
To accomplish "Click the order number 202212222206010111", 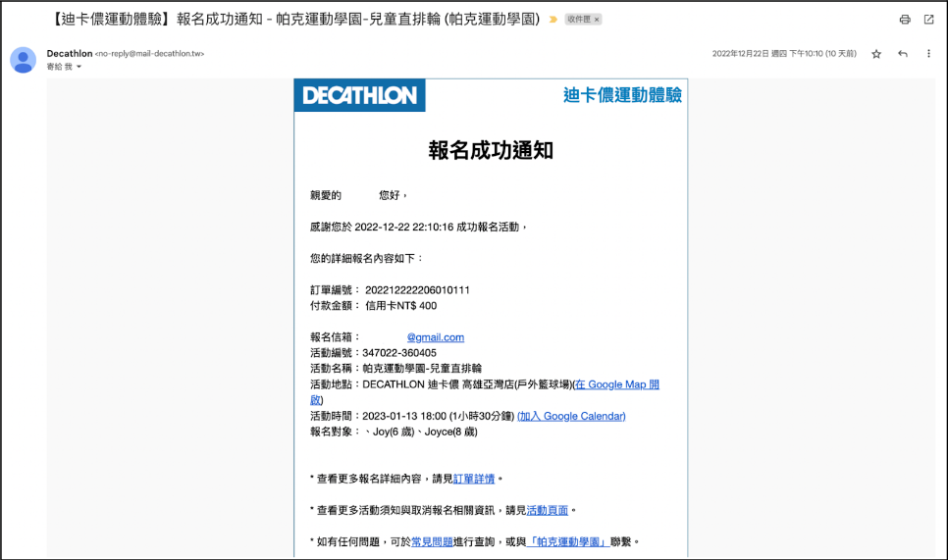I will (417, 290).
